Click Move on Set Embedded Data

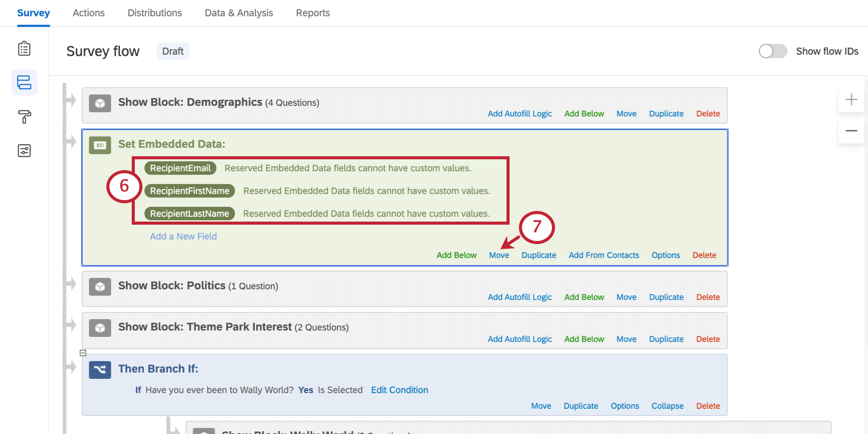click(499, 255)
